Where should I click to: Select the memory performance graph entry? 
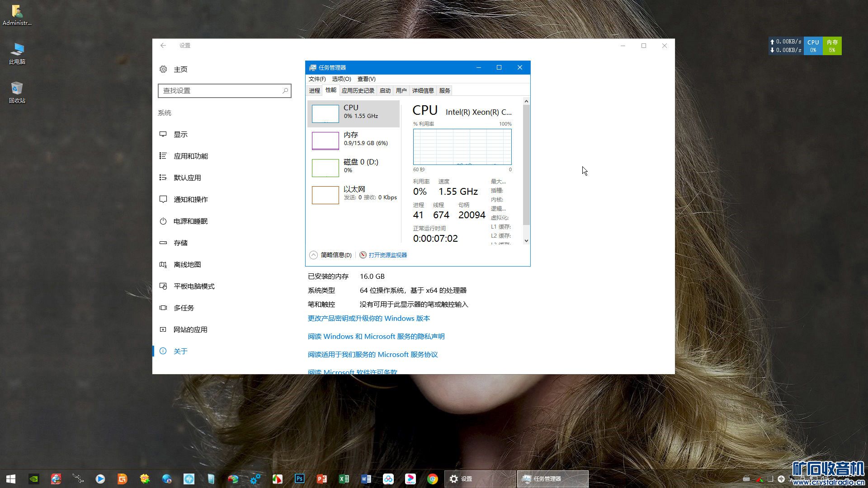pos(354,140)
